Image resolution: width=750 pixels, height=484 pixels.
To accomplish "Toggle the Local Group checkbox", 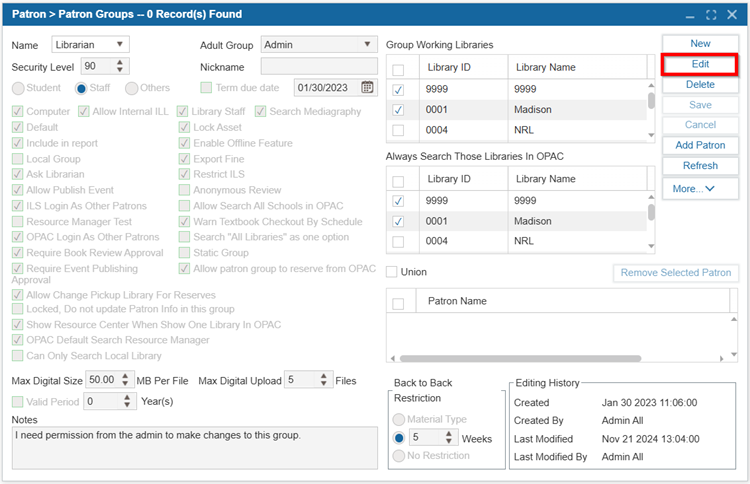I will coord(17,159).
